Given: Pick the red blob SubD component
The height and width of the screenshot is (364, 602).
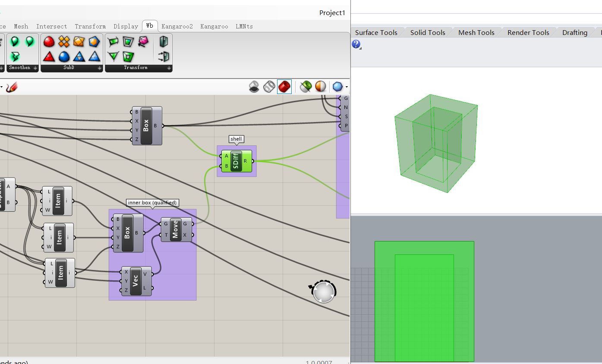Looking at the screenshot, I should coord(49,41).
